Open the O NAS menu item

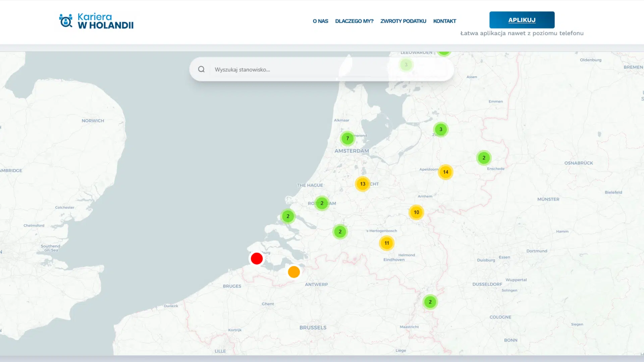point(320,21)
